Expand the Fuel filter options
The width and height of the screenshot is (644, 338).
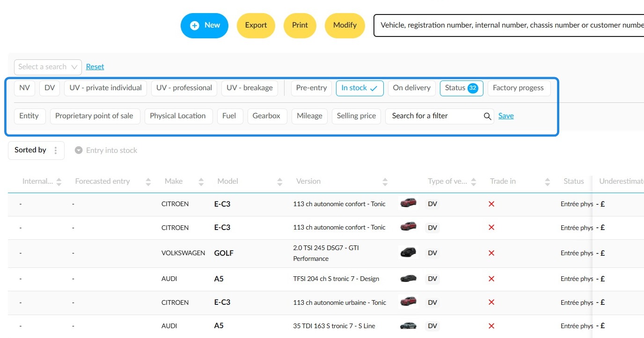[229, 116]
